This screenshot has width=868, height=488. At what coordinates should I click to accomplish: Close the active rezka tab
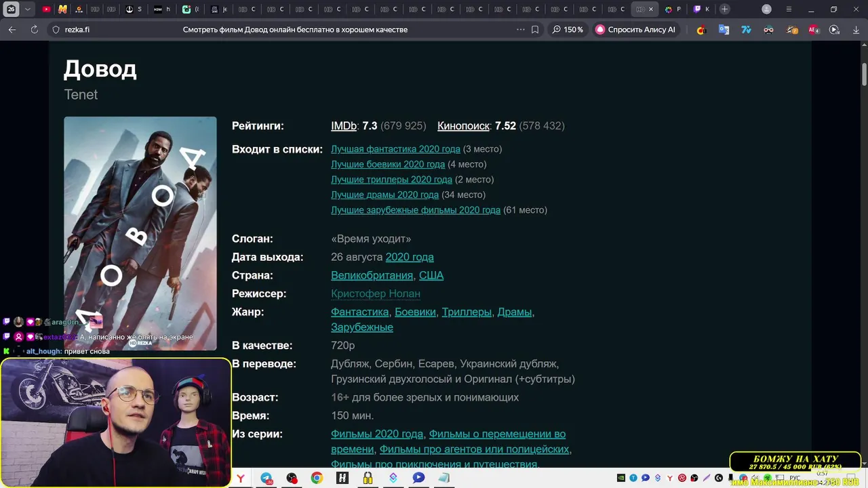(x=652, y=9)
